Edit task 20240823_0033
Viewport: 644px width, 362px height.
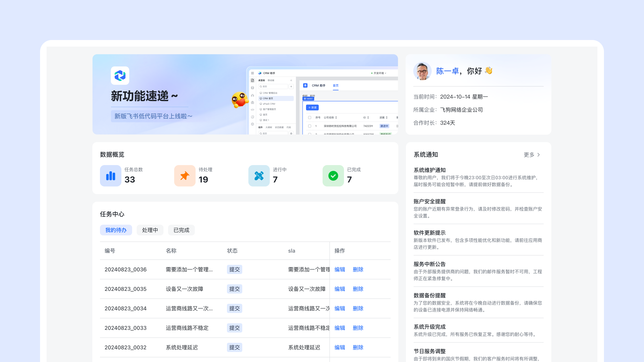coord(340,328)
